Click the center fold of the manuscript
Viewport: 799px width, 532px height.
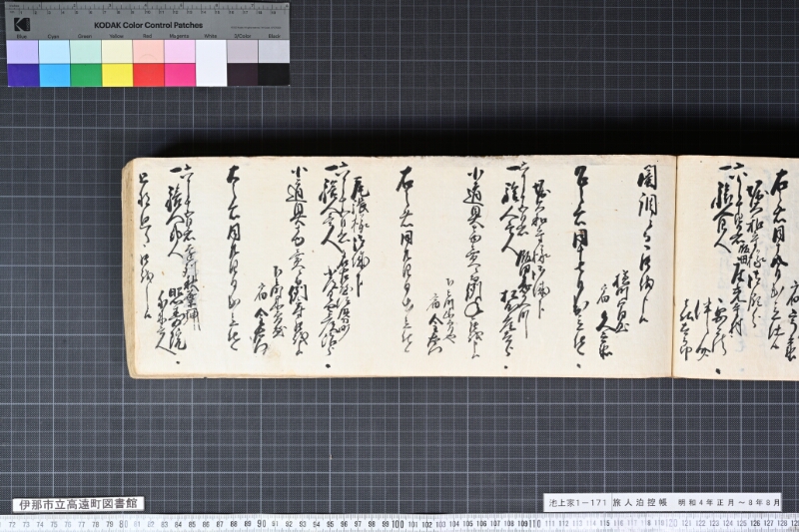675,266
